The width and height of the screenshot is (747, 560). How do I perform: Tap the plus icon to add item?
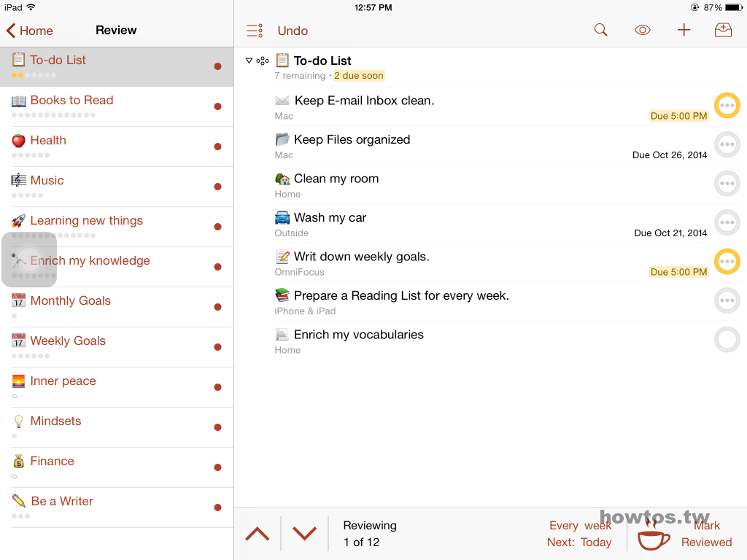pyautogui.click(x=684, y=30)
